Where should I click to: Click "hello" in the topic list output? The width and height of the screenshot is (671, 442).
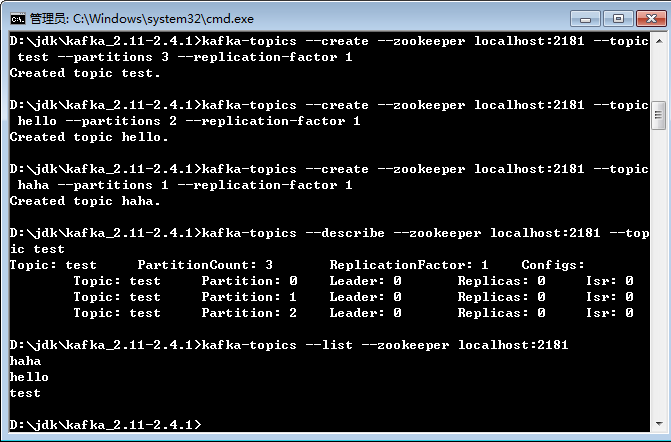coord(29,377)
